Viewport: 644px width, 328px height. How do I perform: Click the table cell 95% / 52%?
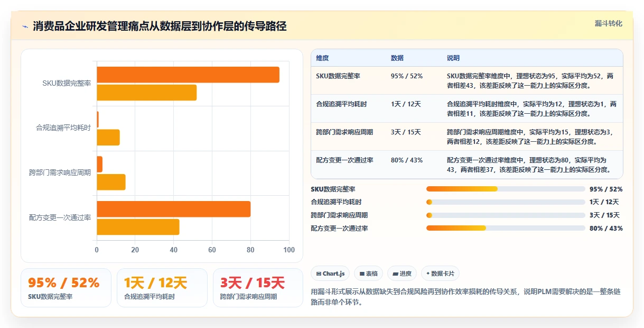[407, 76]
